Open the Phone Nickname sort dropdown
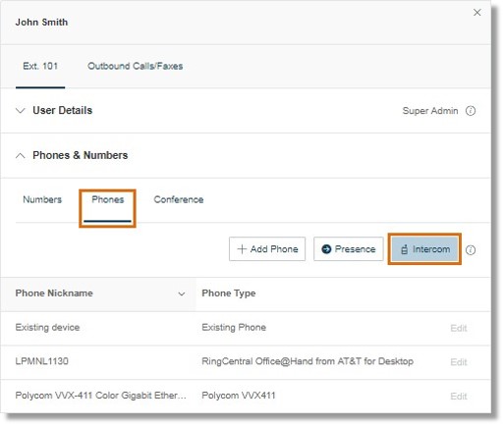504x426 pixels. coord(182,293)
